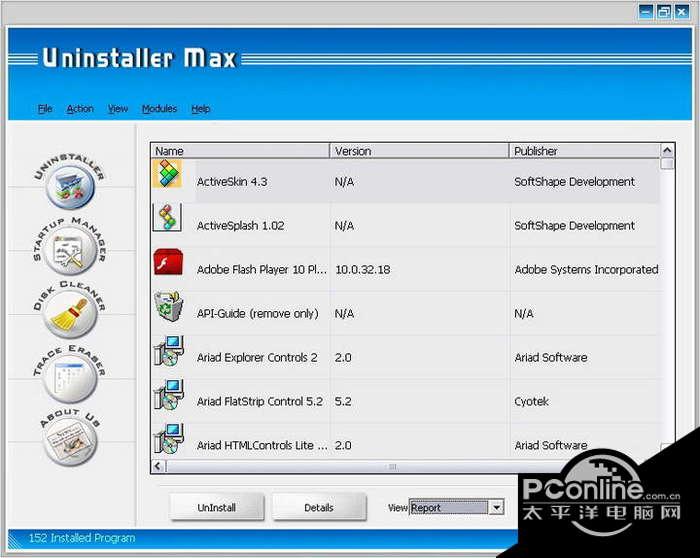The height and width of the screenshot is (558, 700).
Task: Click the horizontal scrollbar thumb
Action: point(392,466)
